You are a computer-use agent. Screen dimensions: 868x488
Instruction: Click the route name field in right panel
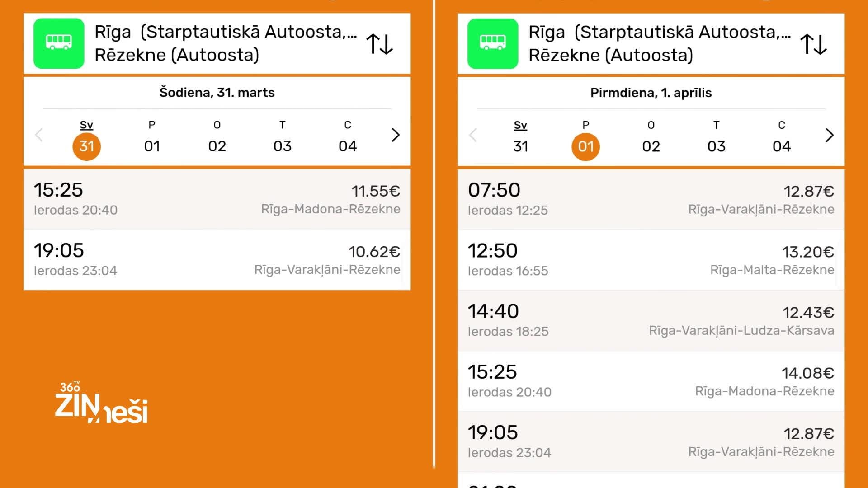click(659, 43)
